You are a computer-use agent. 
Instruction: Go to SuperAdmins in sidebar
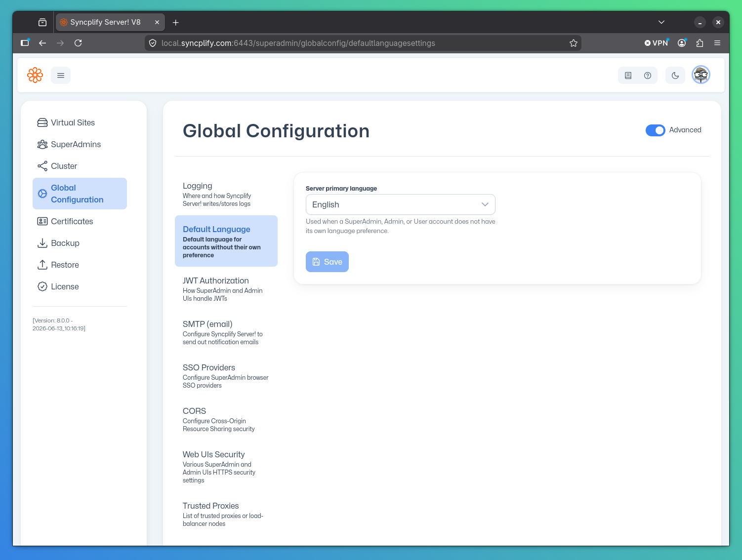pos(80,144)
